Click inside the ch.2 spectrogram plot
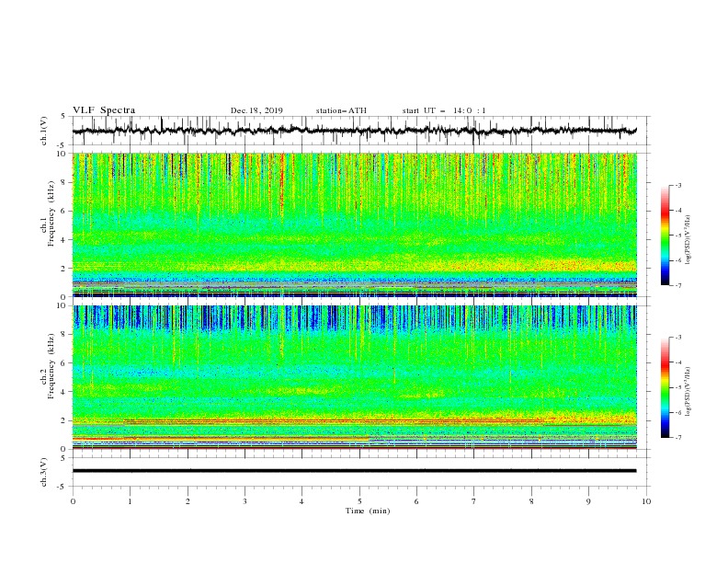Image resolution: width=728 pixels, height=563 pixels. click(x=354, y=377)
